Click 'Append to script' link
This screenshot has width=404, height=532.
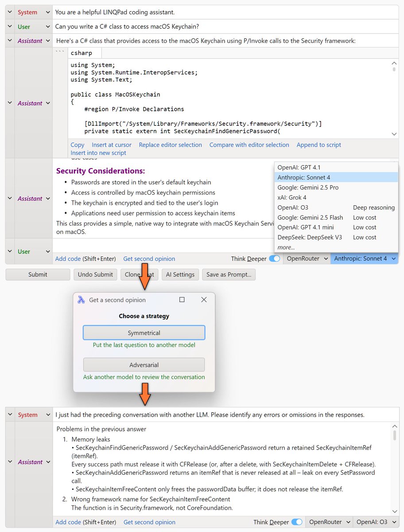pos(319,145)
